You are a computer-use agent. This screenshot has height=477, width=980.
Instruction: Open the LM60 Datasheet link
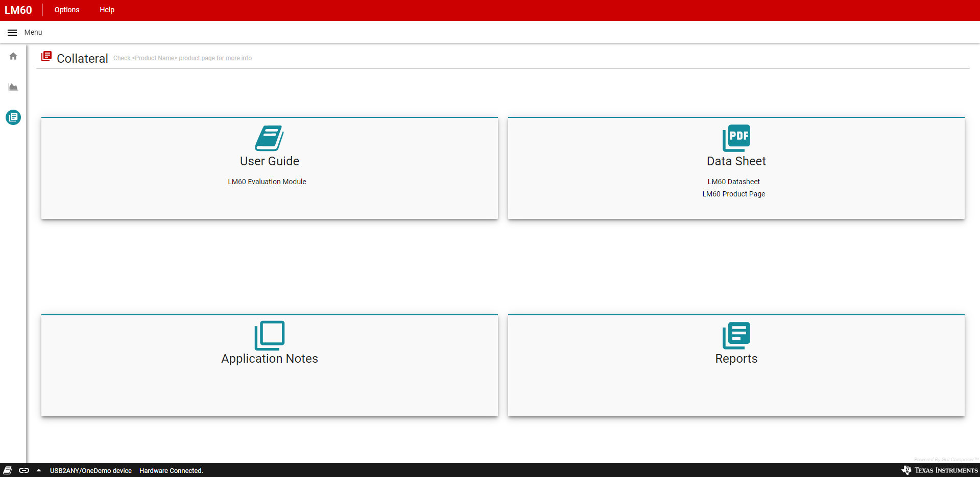(x=733, y=182)
